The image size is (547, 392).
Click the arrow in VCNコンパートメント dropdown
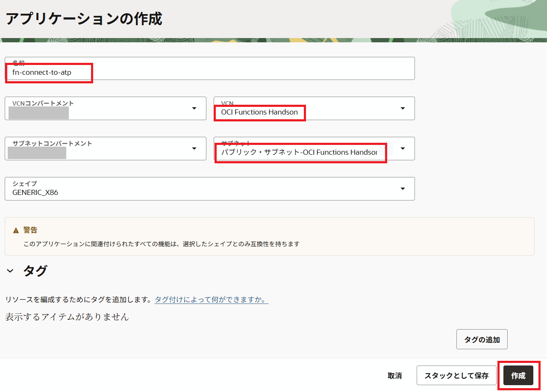coord(194,109)
